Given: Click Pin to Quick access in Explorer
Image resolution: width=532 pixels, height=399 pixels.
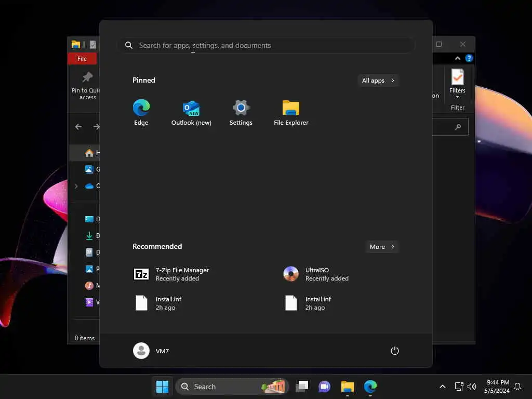Looking at the screenshot, I should click(86, 86).
